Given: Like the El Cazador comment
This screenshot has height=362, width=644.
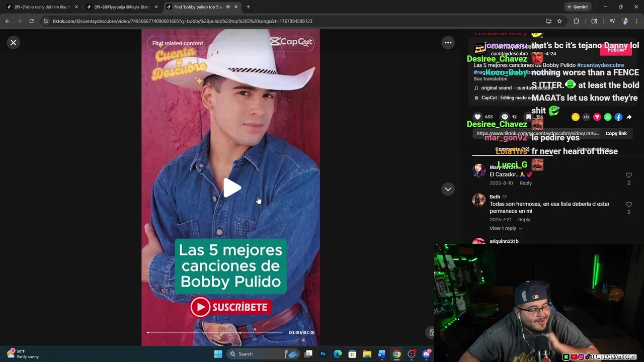Looking at the screenshot, I should (x=628, y=175).
